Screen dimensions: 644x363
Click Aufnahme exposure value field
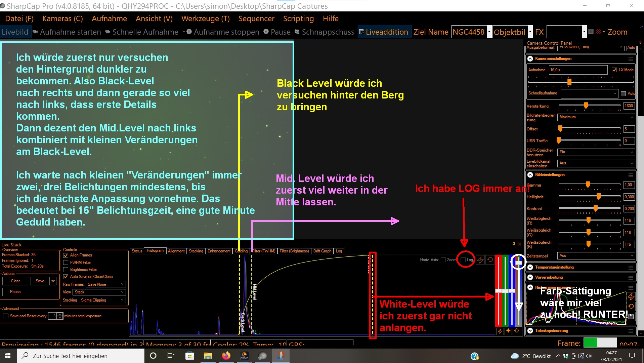pos(578,70)
